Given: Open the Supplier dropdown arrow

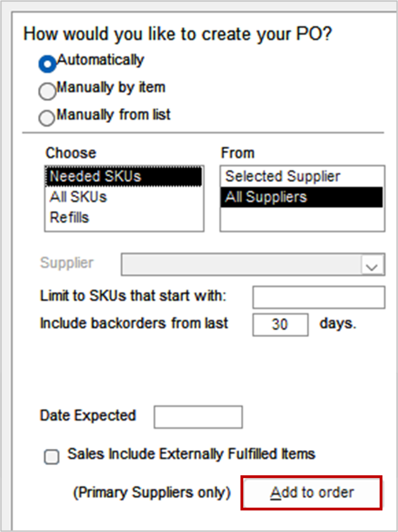Looking at the screenshot, I should click(371, 264).
